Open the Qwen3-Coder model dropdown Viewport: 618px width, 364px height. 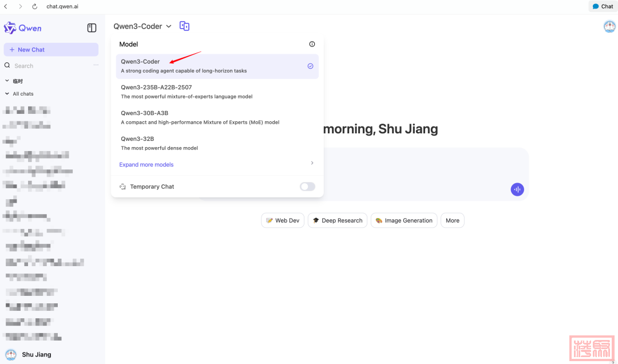[142, 26]
